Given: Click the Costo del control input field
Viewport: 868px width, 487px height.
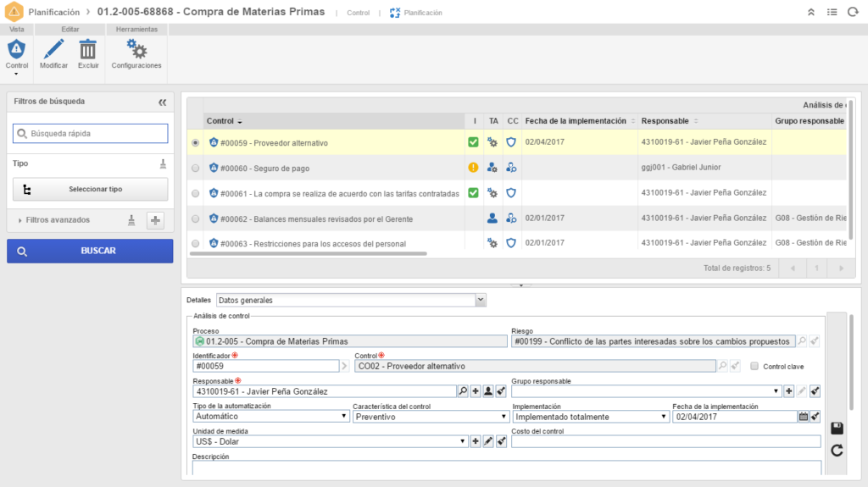Looking at the screenshot, I should 666,441.
